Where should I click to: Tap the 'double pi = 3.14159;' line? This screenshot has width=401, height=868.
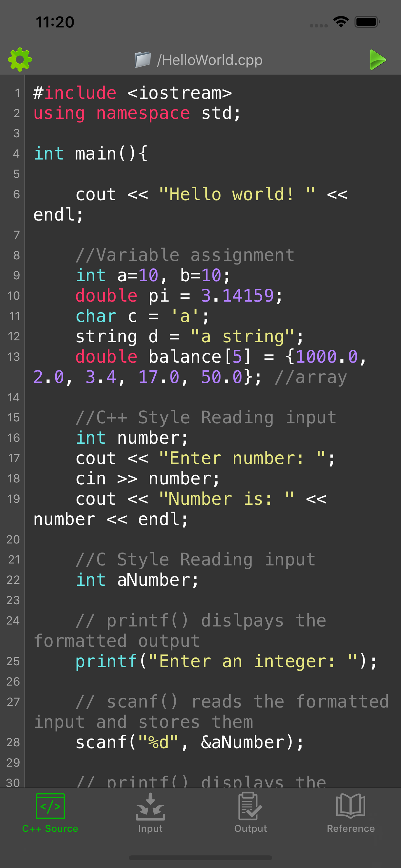click(x=179, y=295)
